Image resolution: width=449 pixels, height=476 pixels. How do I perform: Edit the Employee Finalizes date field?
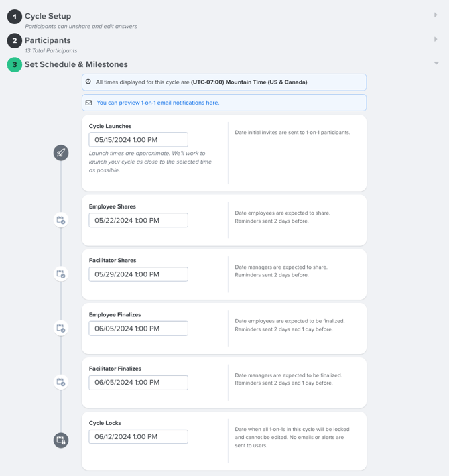coord(138,329)
